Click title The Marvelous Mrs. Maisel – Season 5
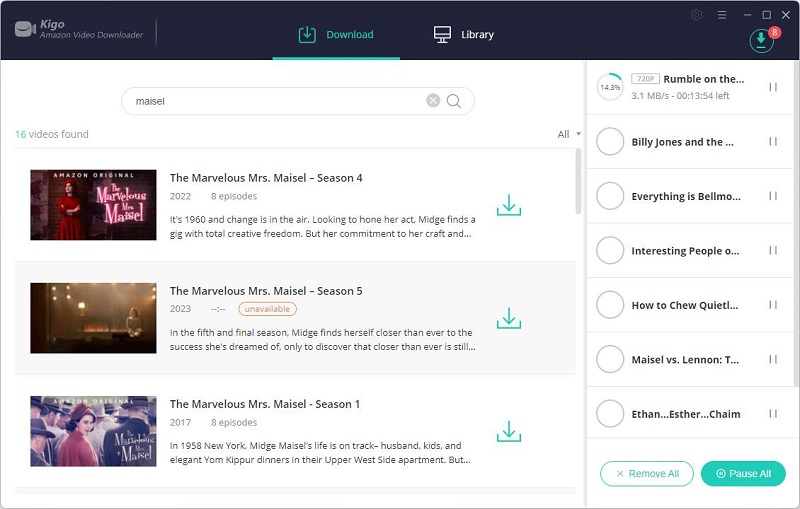Viewport: 800px width, 509px height. (266, 291)
